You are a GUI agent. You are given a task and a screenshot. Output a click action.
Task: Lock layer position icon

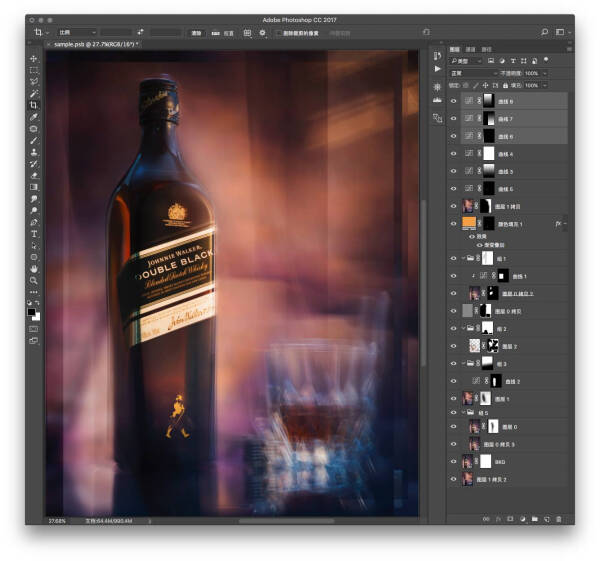point(485,85)
